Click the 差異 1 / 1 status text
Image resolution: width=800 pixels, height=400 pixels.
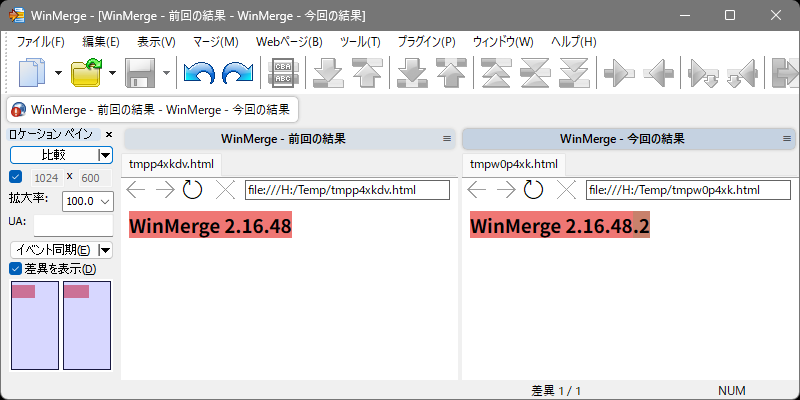click(x=556, y=391)
